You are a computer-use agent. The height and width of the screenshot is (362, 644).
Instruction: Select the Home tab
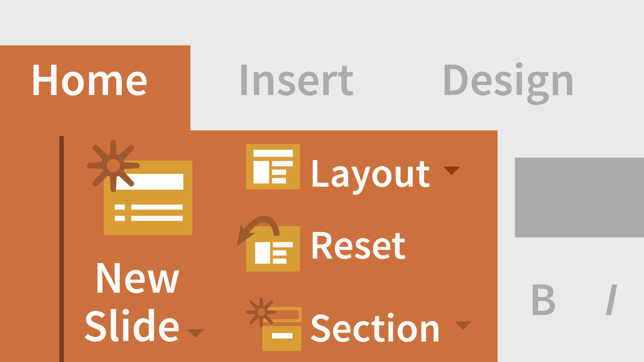pos(90,80)
